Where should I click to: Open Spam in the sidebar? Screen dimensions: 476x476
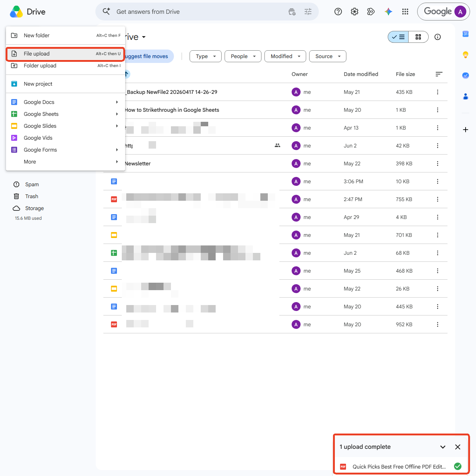click(x=32, y=184)
